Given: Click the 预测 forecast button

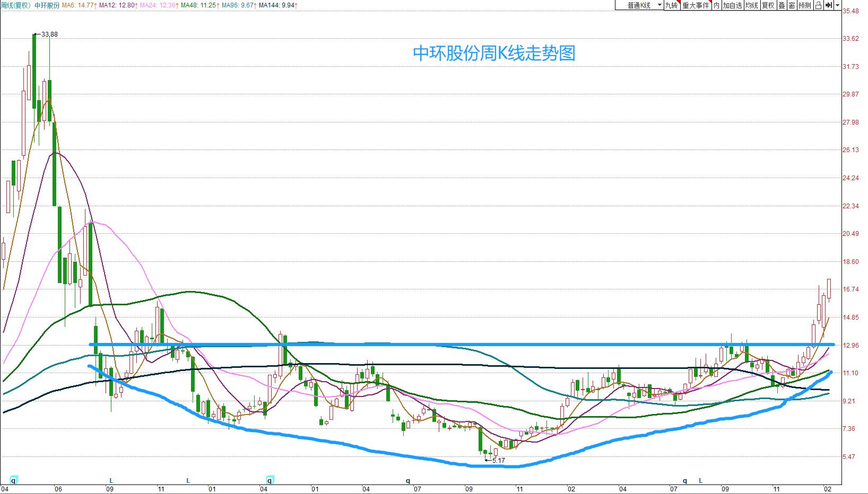Looking at the screenshot, I should point(805,5).
